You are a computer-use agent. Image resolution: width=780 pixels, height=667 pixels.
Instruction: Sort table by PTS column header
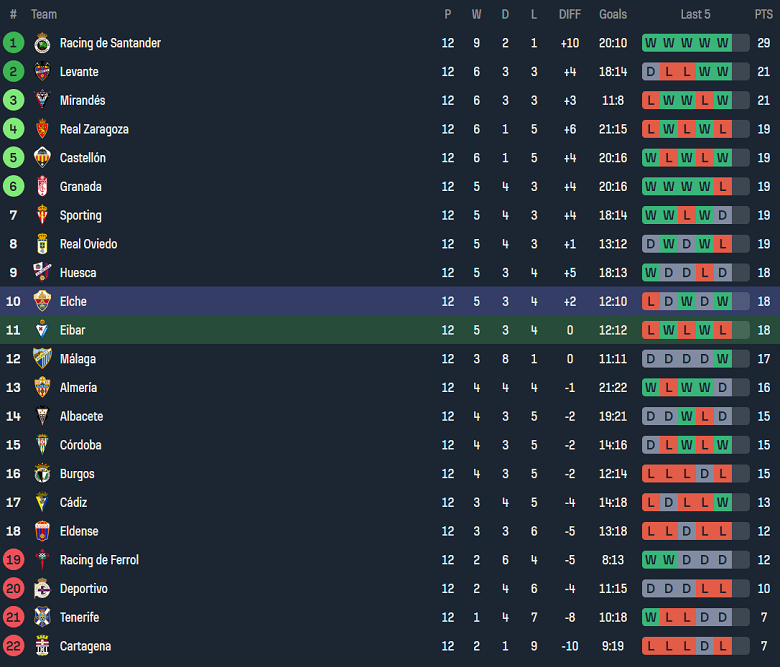point(763,14)
